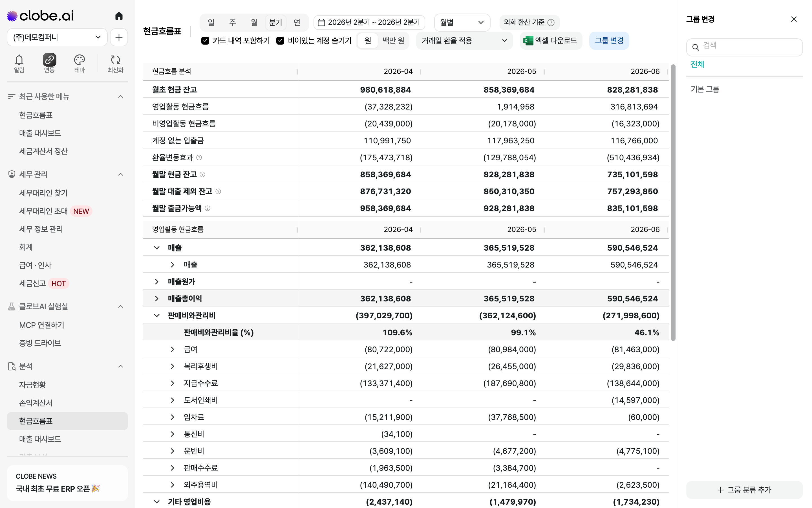Collapse 분석 sidebar section
The height and width of the screenshot is (508, 812).
point(121,366)
